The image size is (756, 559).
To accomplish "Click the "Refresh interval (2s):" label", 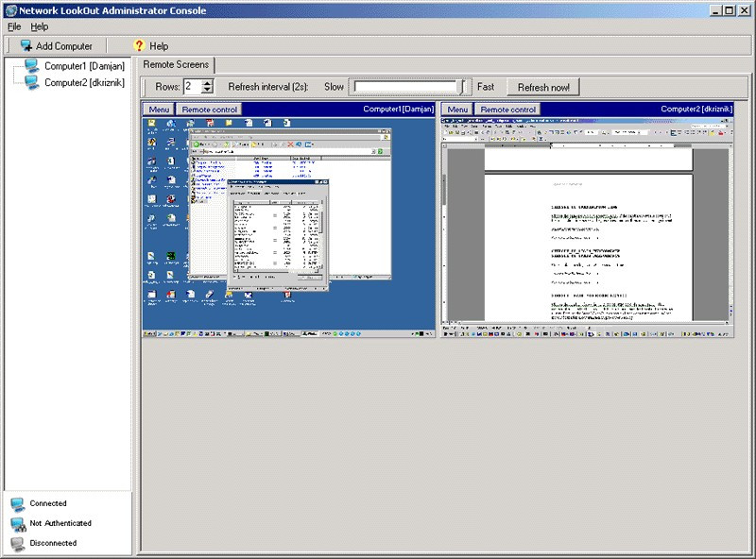I will click(x=268, y=87).
